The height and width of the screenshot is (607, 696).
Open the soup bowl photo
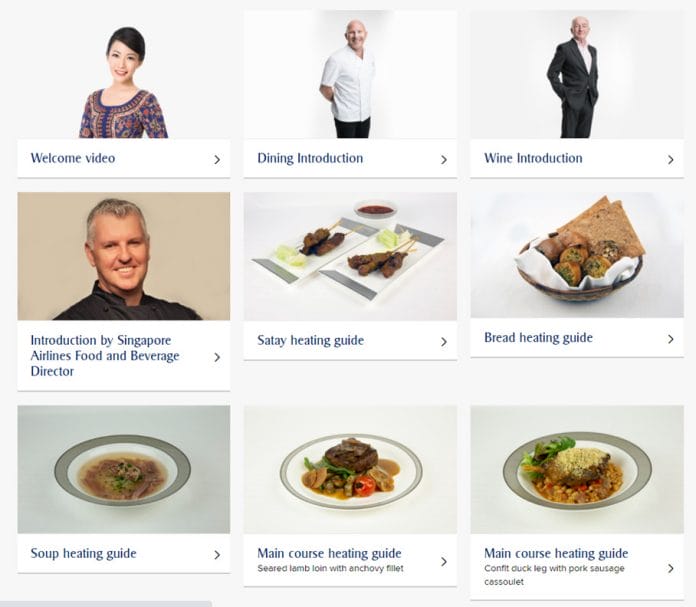(x=124, y=469)
